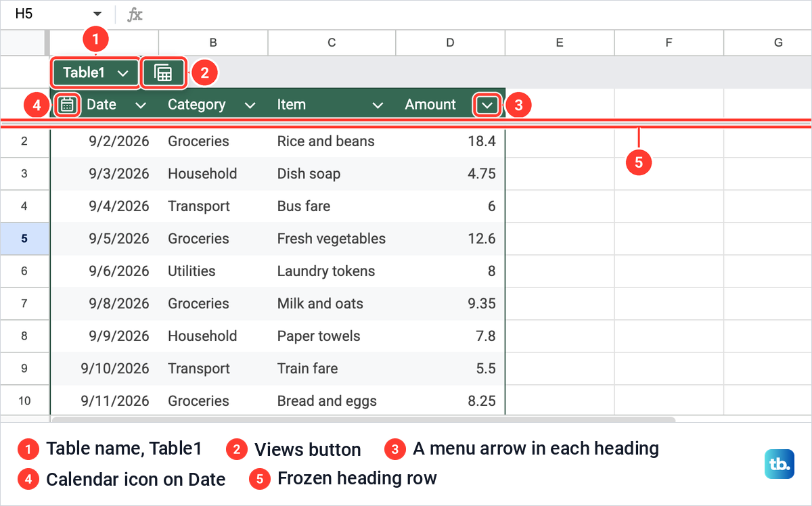
Task: Select the Bus fare cell
Action: click(x=332, y=206)
